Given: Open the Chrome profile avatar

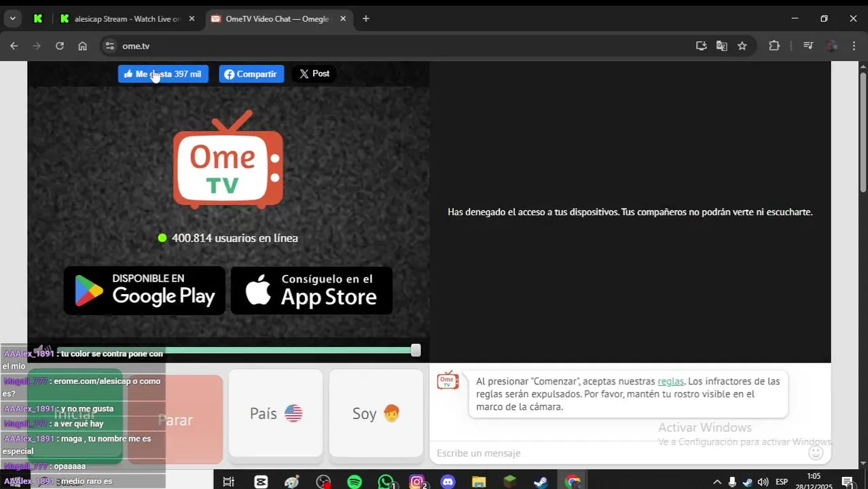Looking at the screenshot, I should click(832, 46).
